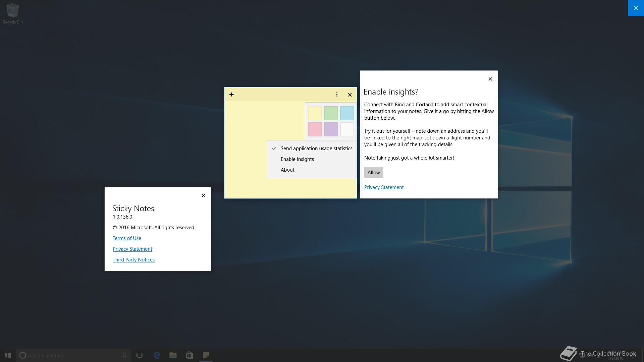Open Task View on the taskbar
644x362 pixels.
point(140,355)
